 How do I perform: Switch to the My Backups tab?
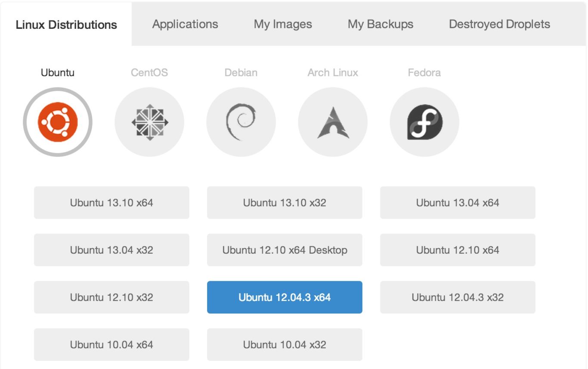(381, 24)
